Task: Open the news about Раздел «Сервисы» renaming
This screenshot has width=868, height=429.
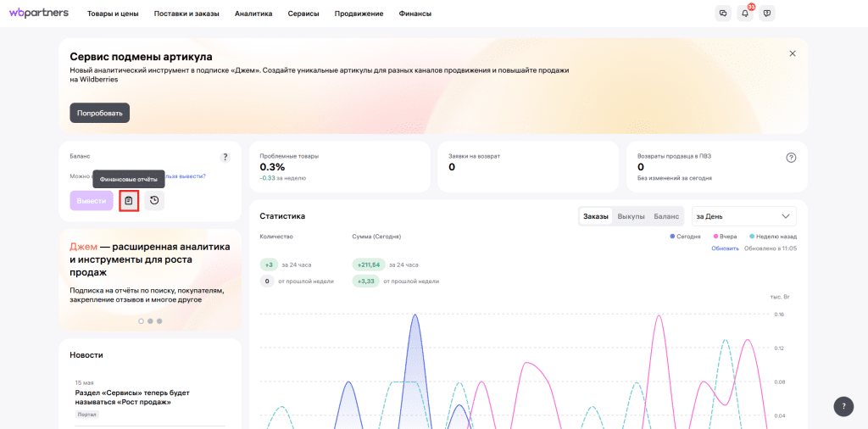Action: click(132, 398)
